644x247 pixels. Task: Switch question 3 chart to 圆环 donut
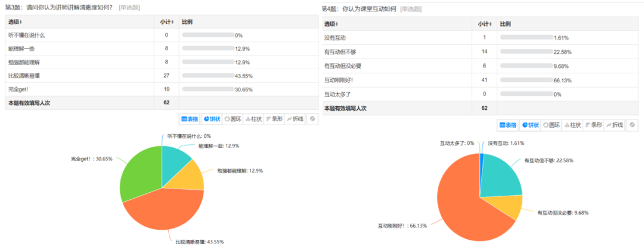click(x=233, y=119)
